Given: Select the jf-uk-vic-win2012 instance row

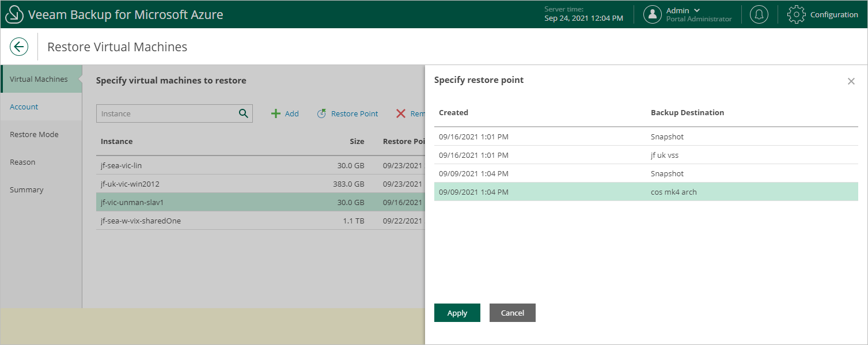Looking at the screenshot, I should 260,184.
